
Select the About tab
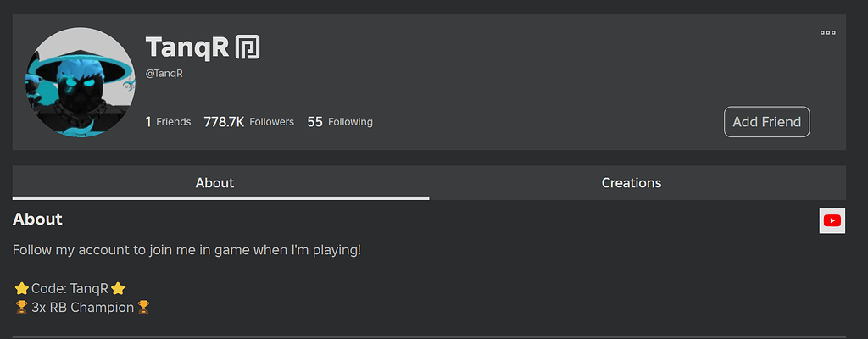[x=214, y=183]
